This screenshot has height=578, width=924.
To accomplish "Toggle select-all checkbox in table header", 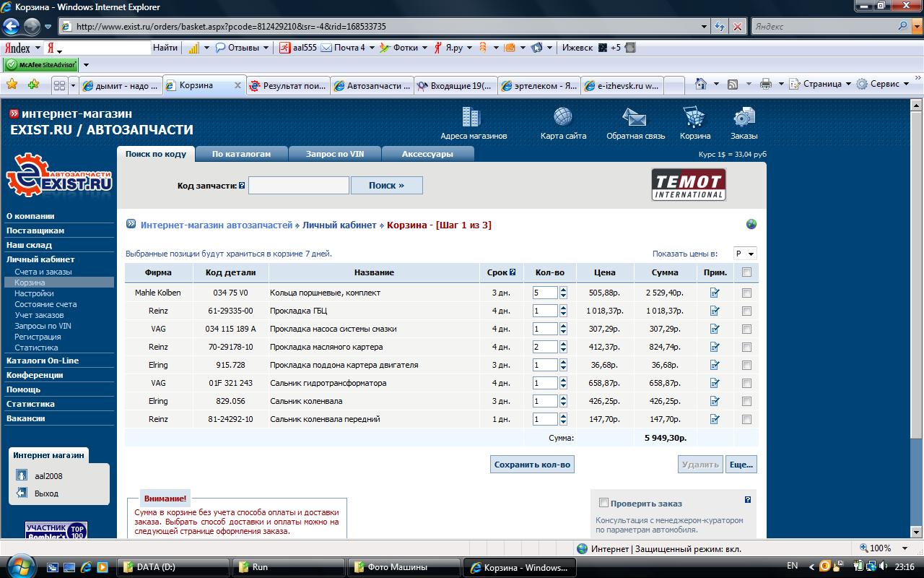I will tap(746, 272).
